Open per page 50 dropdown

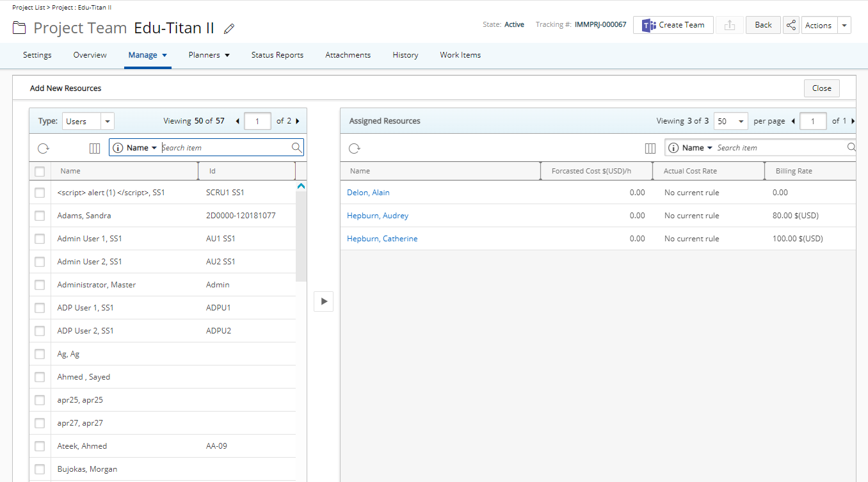click(730, 121)
